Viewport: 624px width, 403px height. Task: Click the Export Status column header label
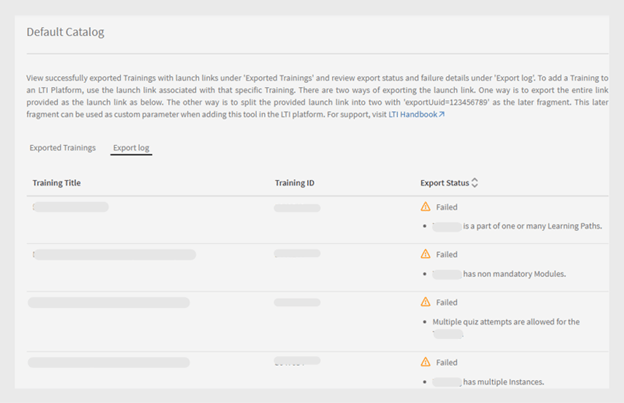point(444,183)
